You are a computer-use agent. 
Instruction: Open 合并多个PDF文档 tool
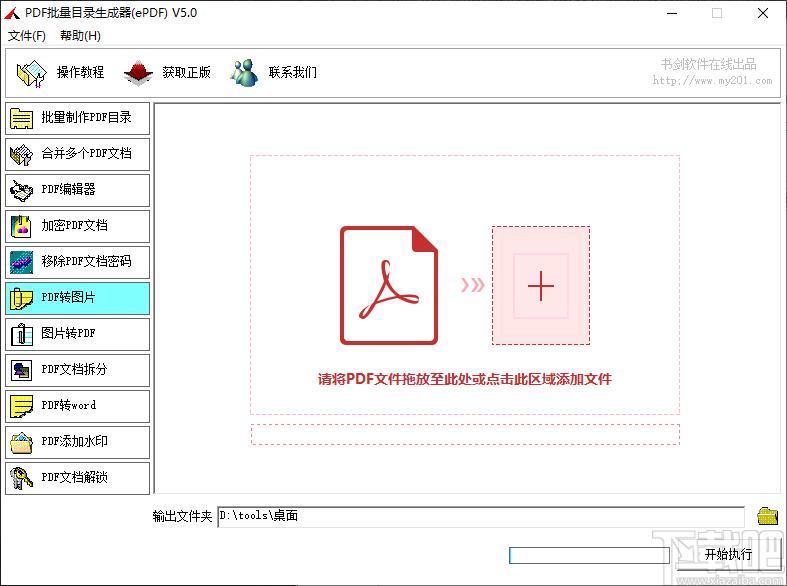(x=78, y=154)
